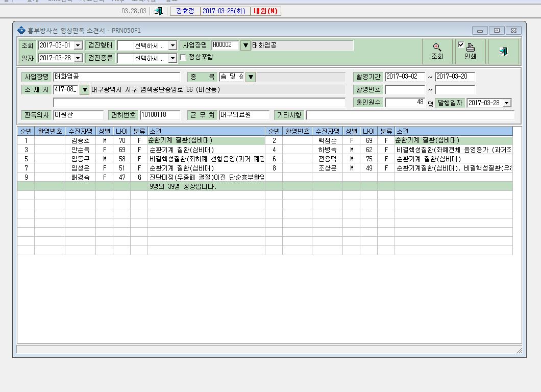Screen dimensions: 541x392
Task: Click the resize grip in window corner
Action: [519, 351]
